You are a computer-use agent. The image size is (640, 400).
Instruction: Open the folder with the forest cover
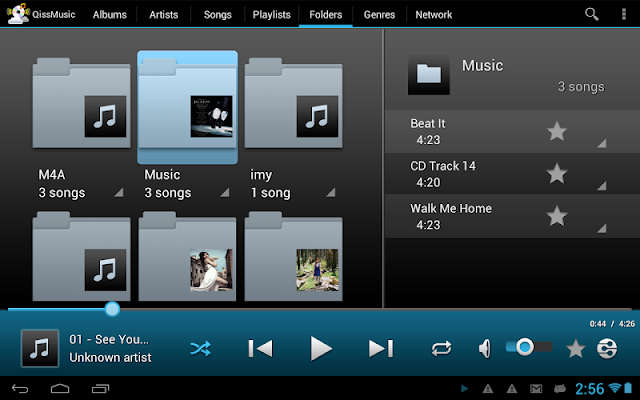[x=293, y=256]
